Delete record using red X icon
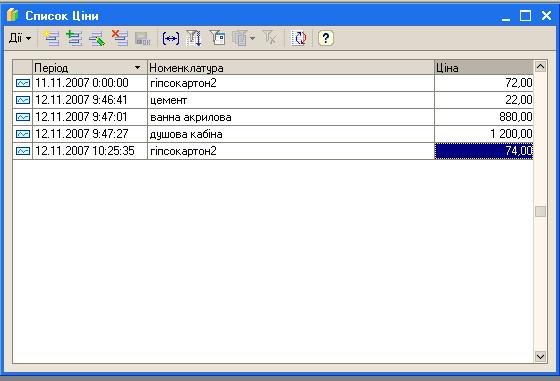The height and width of the screenshot is (381, 560). 120,38
